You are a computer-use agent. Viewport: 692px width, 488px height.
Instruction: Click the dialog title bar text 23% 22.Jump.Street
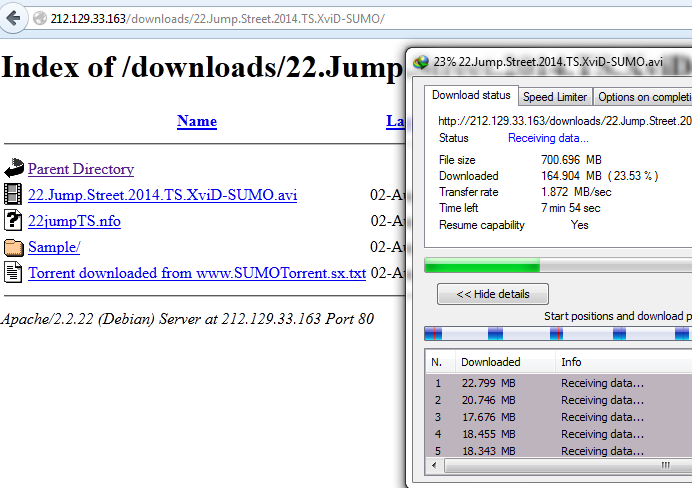(548, 62)
